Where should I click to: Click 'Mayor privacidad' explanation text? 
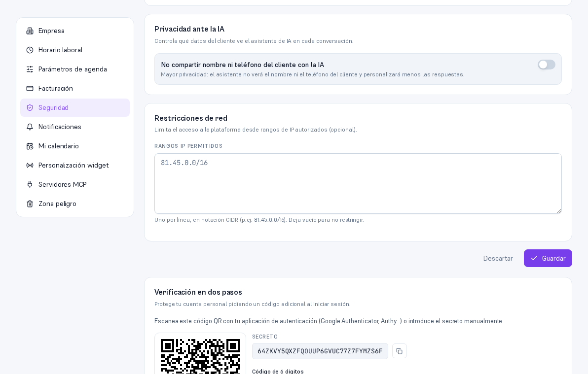(313, 74)
